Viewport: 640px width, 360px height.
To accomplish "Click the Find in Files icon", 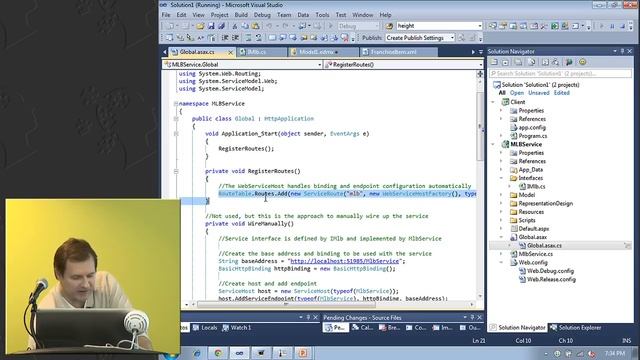I will pos(389,26).
